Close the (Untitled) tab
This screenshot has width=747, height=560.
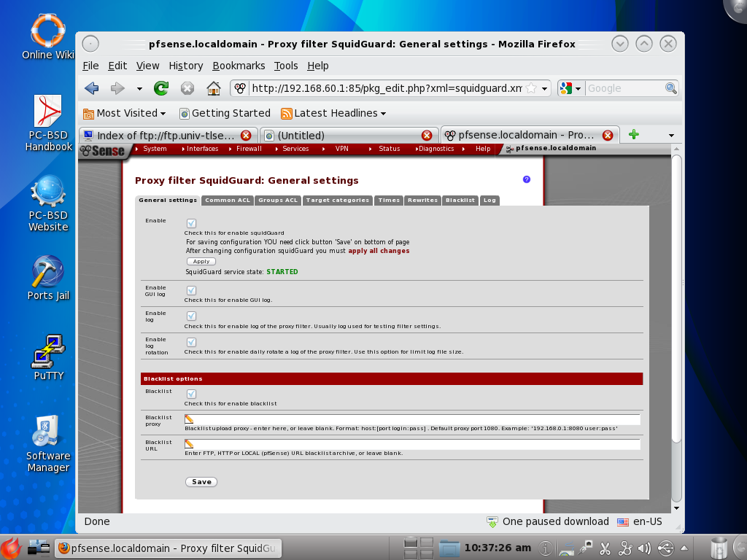[x=427, y=135]
